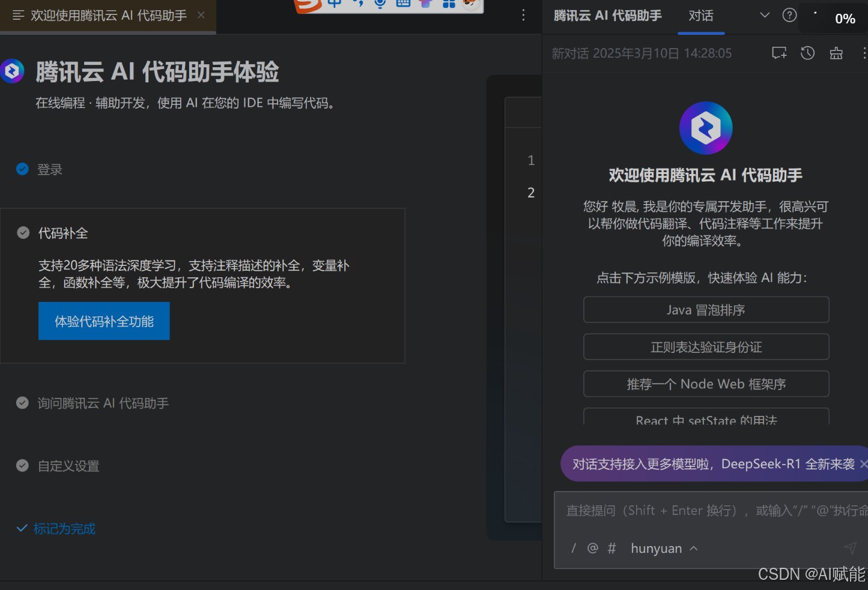This screenshot has width=868, height=590.
Task: Choose the 正则表达验证身份证 example
Action: pyautogui.click(x=706, y=347)
